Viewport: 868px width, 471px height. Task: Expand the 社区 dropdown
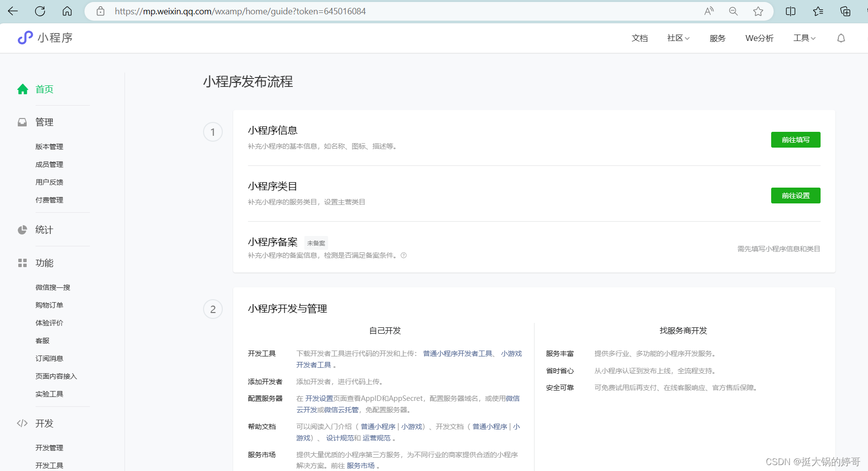click(x=678, y=38)
